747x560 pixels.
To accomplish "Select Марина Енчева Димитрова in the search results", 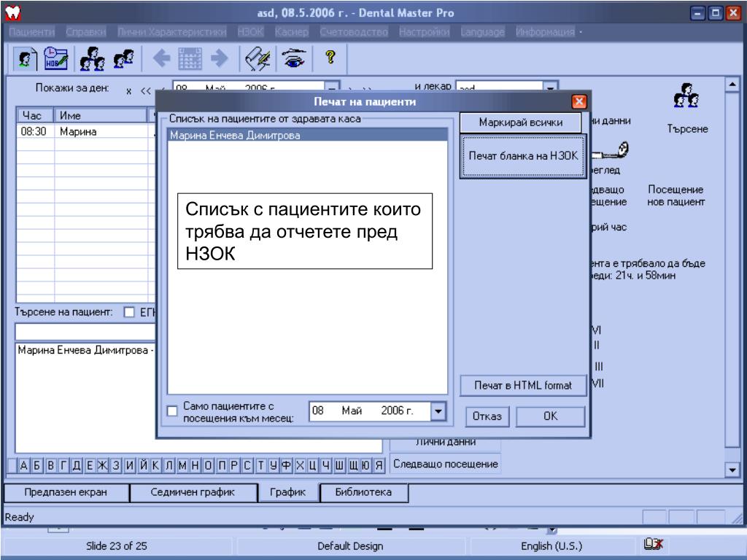I will point(86,351).
